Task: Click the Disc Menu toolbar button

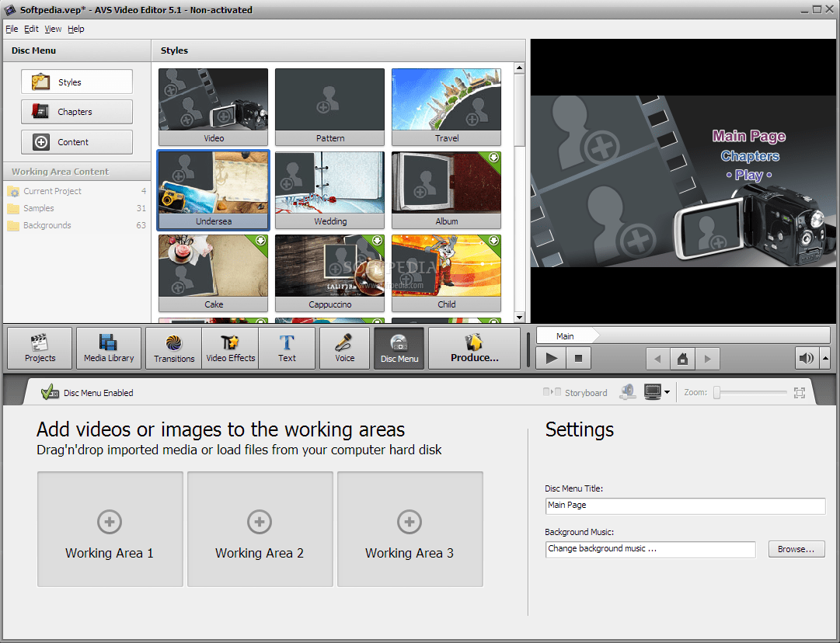Action: (x=399, y=349)
